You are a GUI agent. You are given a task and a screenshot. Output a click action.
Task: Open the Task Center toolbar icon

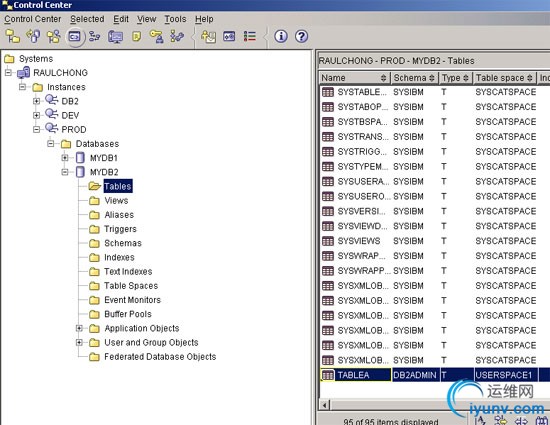95,36
